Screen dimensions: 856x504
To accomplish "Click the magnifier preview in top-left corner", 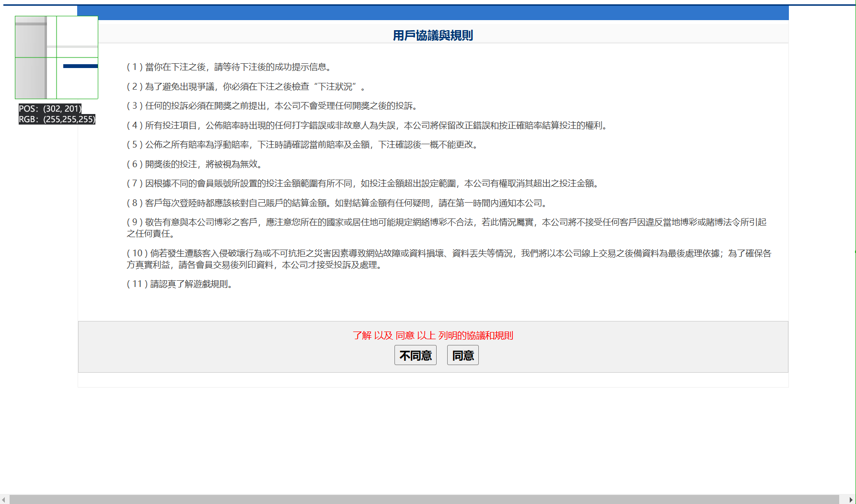I will click(57, 57).
